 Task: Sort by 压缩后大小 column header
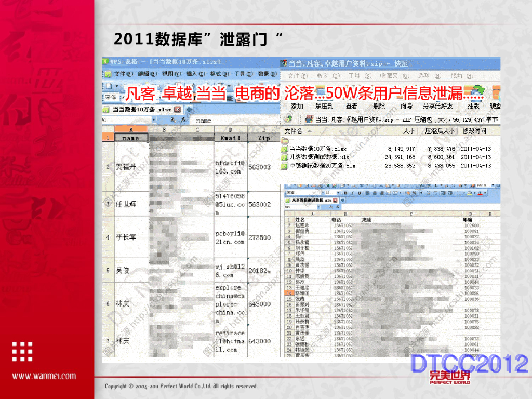(440, 131)
